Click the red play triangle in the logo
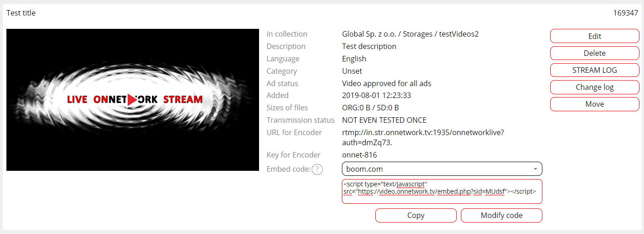 coord(132,99)
